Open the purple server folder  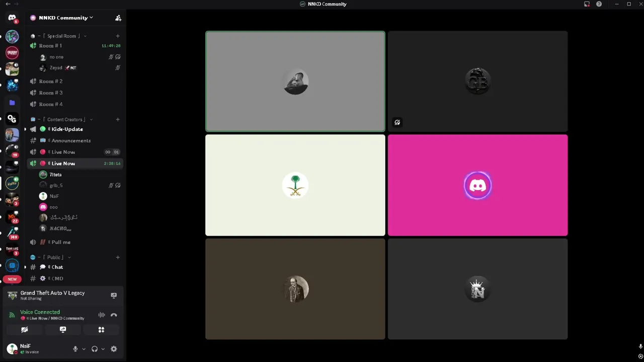click(12, 103)
